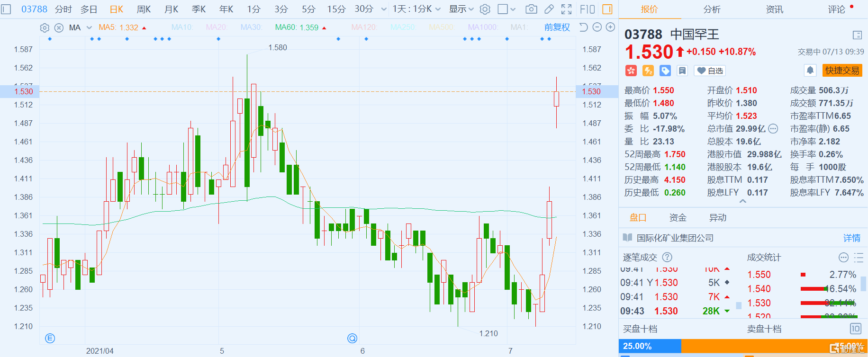Open the quote panel layout icon
This screenshot has height=357, width=868.
pos(857,35)
